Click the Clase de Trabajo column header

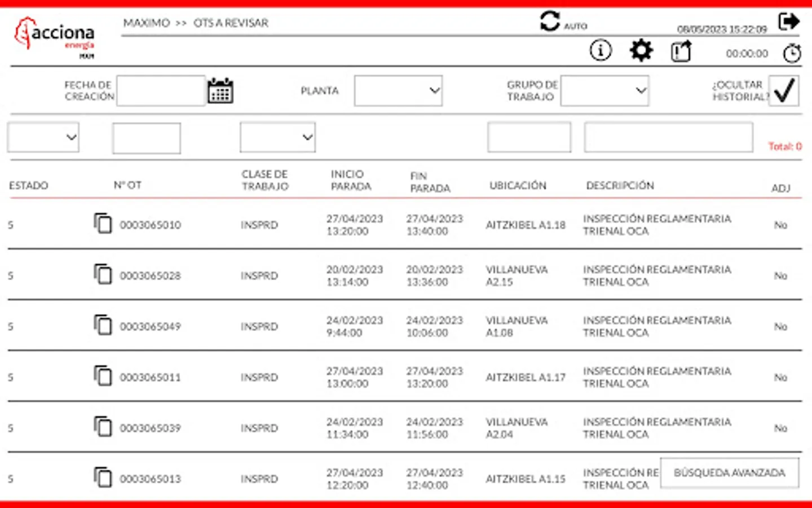(265, 180)
